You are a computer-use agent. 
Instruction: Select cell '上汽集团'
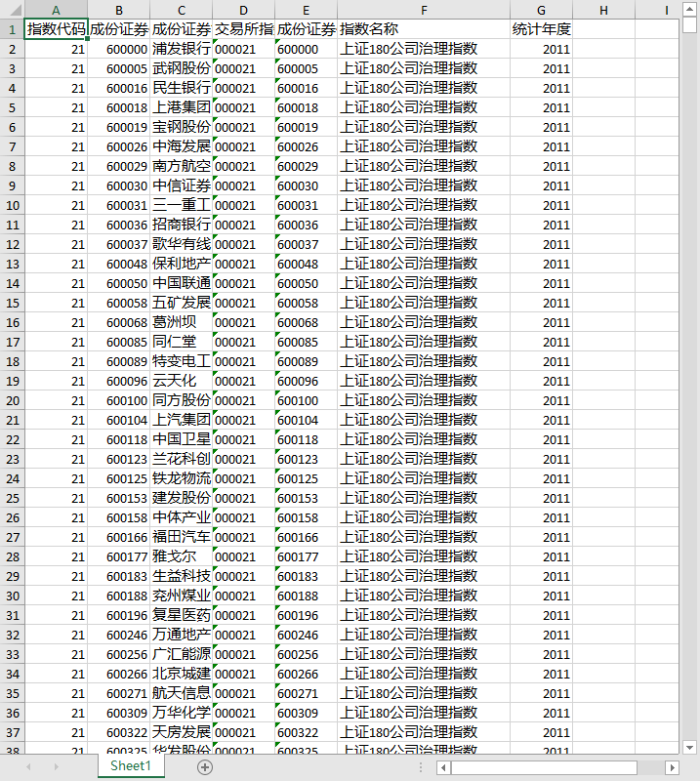click(x=182, y=420)
